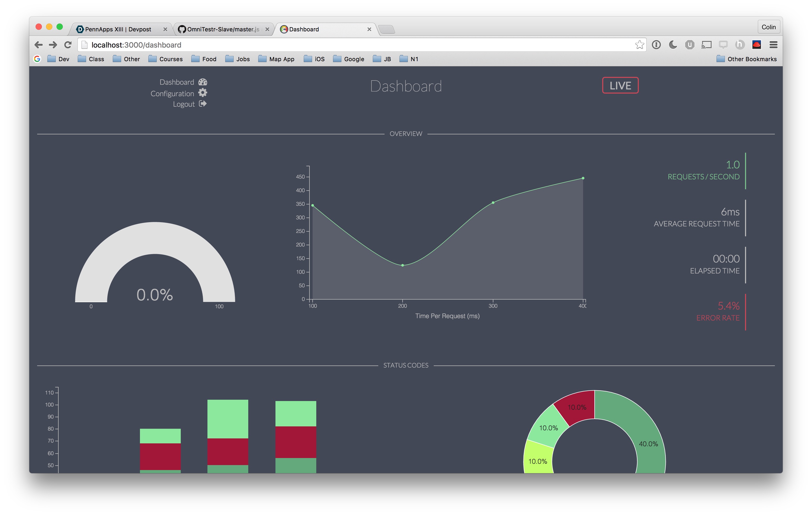Click the Configuration navigation link
This screenshot has width=812, height=515.
[x=172, y=94]
